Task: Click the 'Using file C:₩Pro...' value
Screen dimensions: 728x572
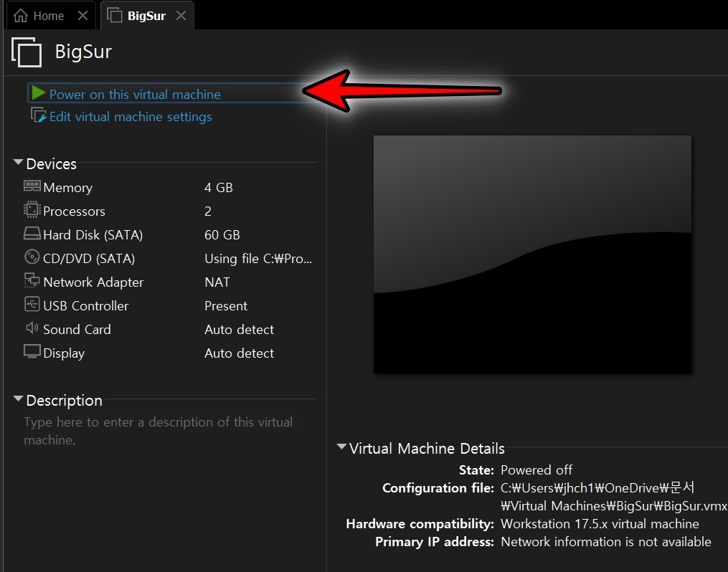Action: tap(258, 258)
